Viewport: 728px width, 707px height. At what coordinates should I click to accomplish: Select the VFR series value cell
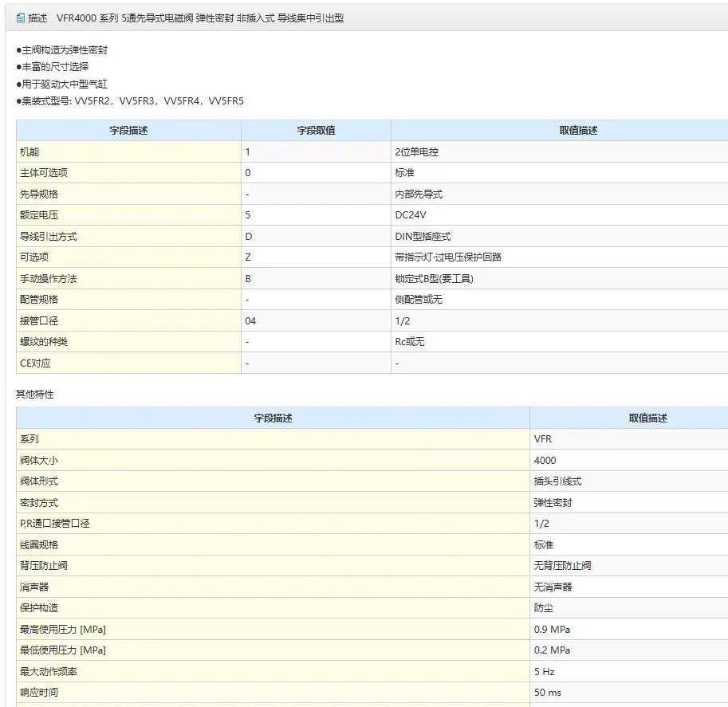[629, 438]
